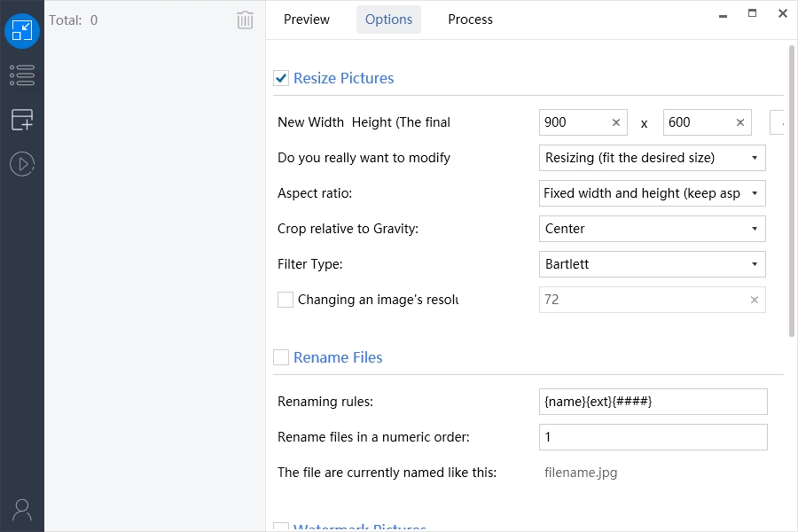Screen dimensions: 798x532
Task: Open the Filter Type Bartlett dropdown
Action: (x=652, y=264)
